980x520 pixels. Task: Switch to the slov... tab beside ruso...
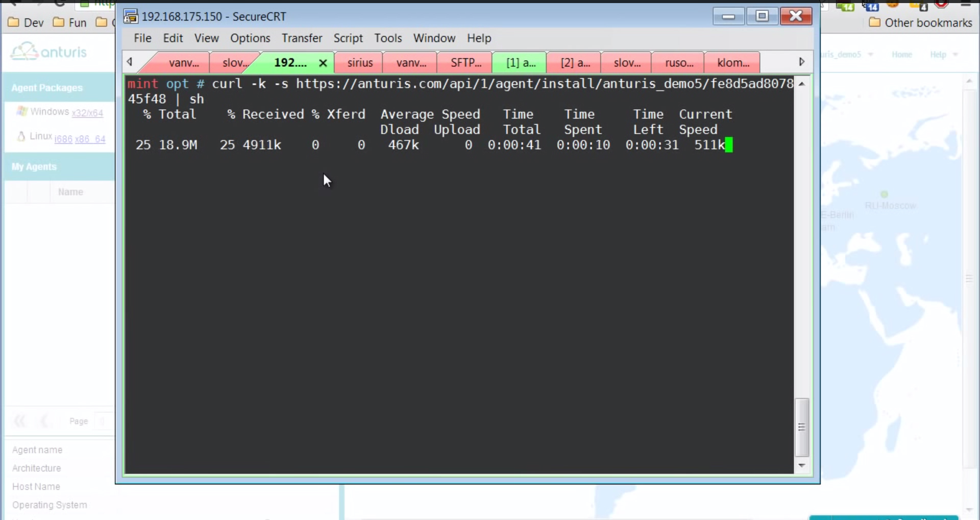[x=627, y=63]
